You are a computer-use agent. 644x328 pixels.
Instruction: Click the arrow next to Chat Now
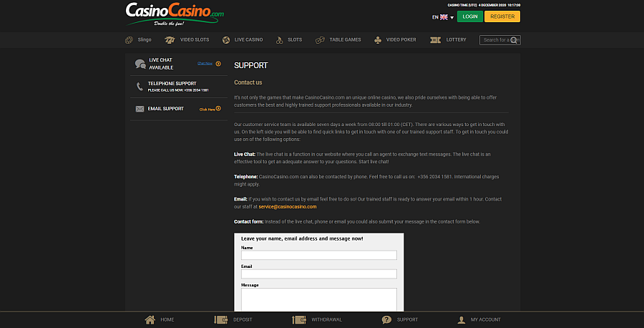(218, 64)
